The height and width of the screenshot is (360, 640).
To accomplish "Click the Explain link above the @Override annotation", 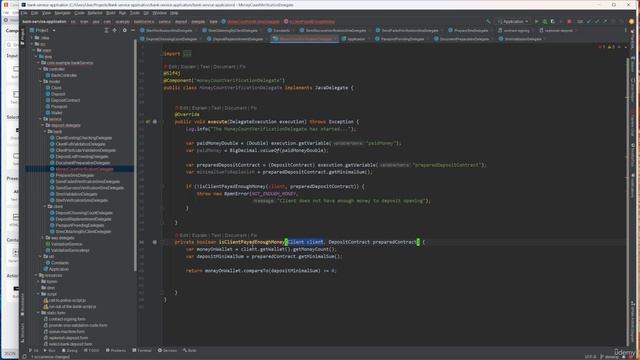I will 199,108.
